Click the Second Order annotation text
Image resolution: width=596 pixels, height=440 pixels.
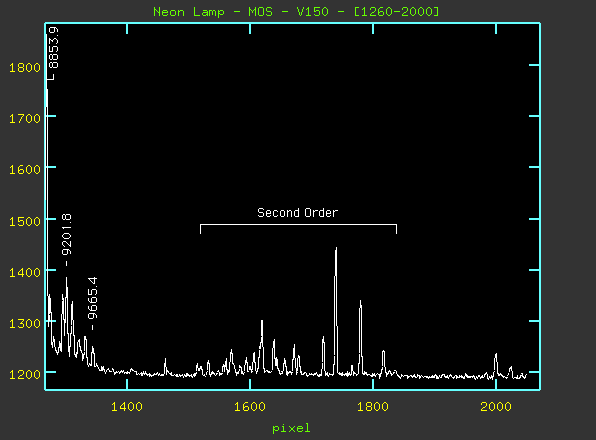coord(298,212)
